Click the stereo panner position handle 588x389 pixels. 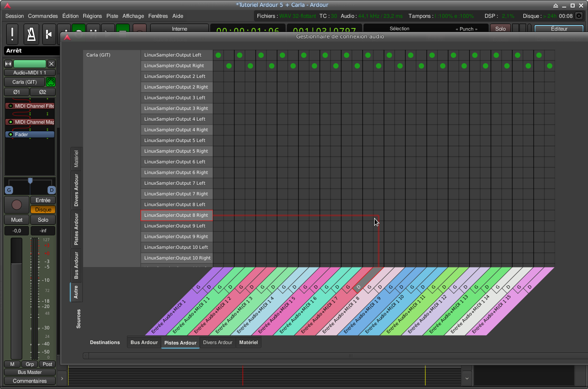click(x=30, y=181)
